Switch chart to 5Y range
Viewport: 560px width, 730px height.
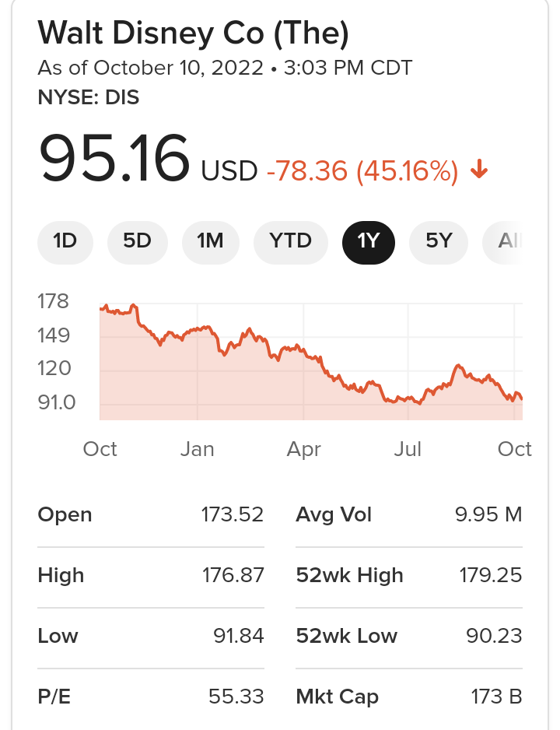[x=439, y=241]
